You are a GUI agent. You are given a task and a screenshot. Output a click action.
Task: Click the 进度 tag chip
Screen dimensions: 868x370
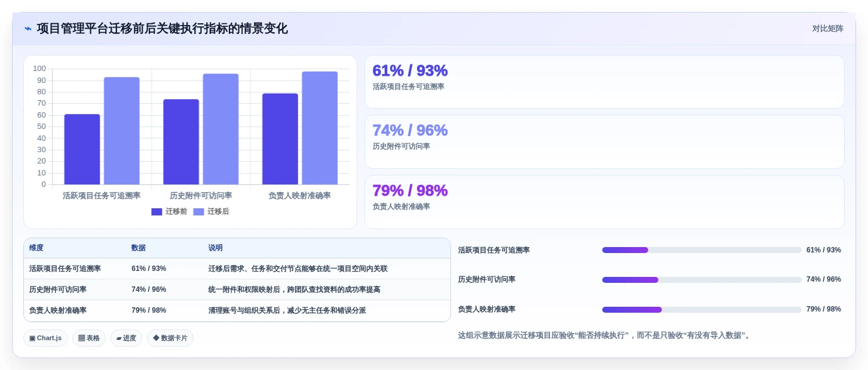pyautogui.click(x=126, y=338)
